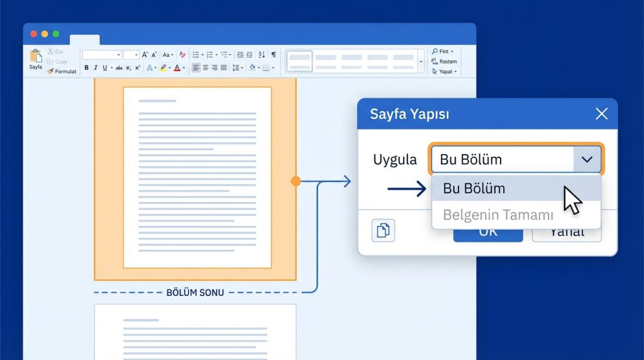The image size is (644, 360).
Task: Center-align the paragraph
Action: tap(206, 68)
